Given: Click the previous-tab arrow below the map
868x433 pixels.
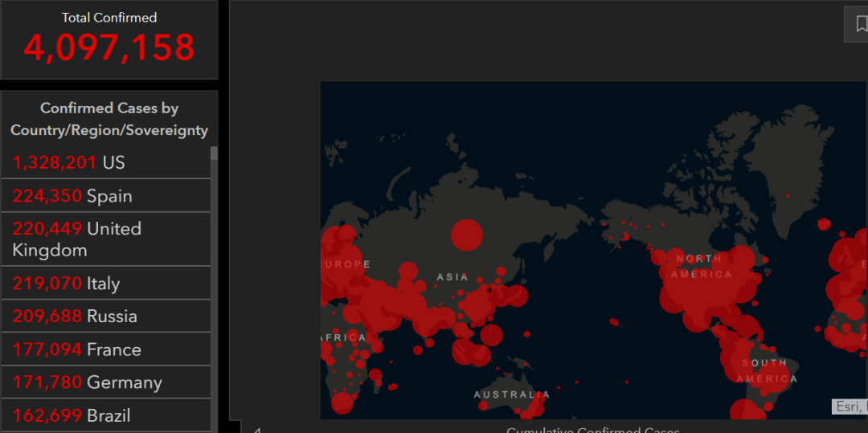Looking at the screenshot, I should (x=257, y=430).
